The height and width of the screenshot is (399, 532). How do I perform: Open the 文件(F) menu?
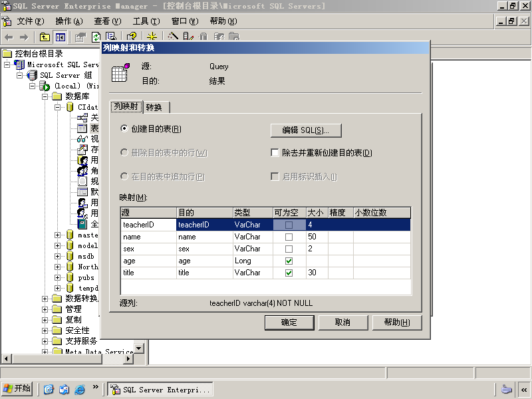31,21
